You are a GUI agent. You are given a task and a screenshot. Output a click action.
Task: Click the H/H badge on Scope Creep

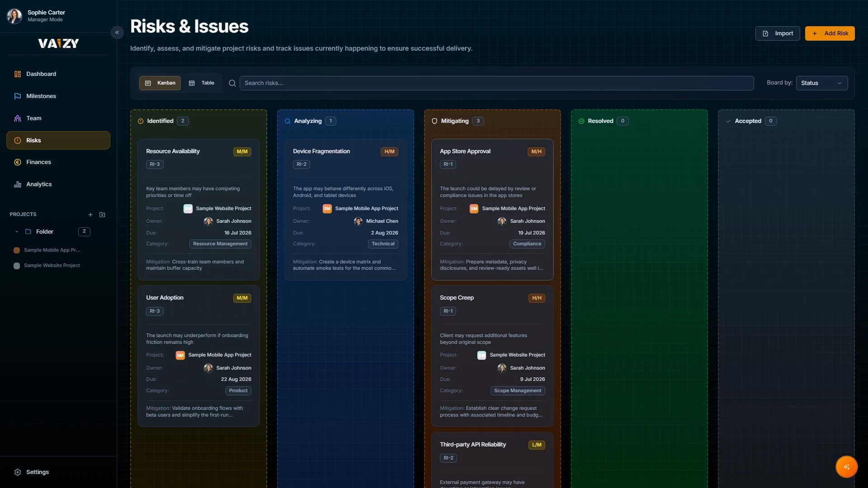tap(537, 298)
